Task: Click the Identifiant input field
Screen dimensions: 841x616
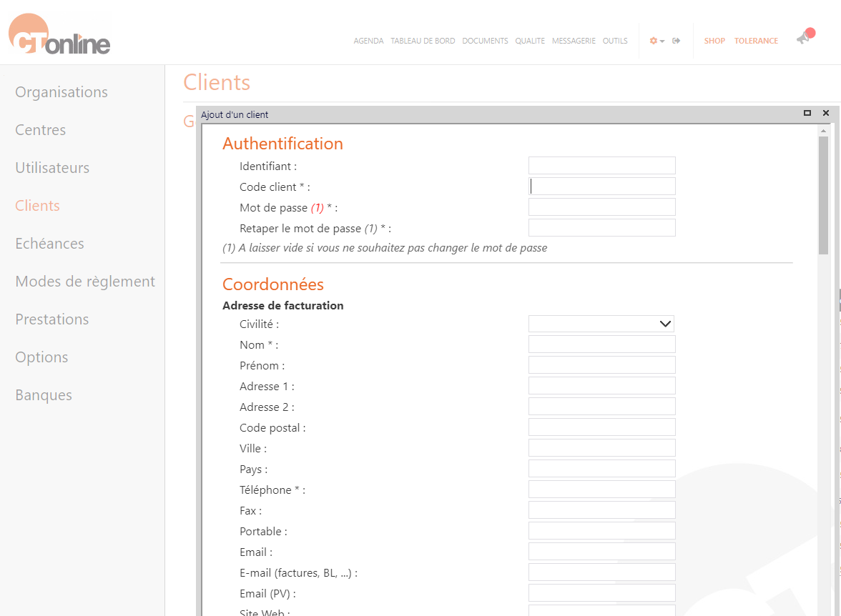Action: (601, 165)
